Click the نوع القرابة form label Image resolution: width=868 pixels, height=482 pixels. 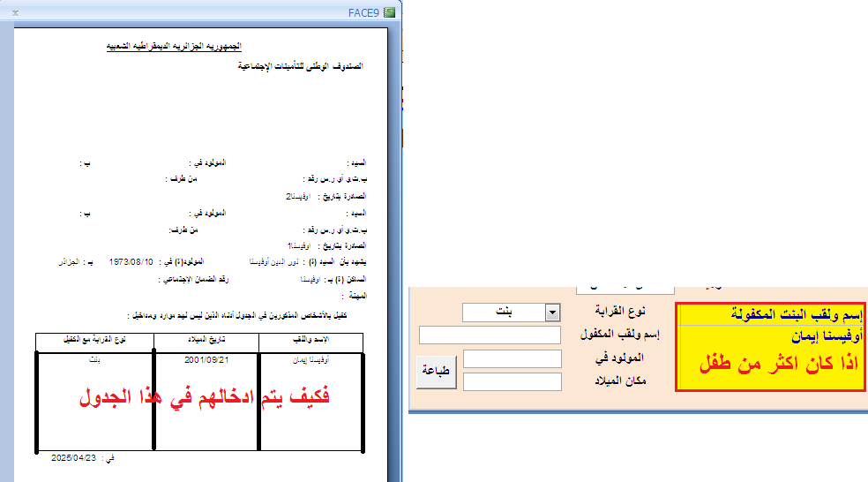click(620, 311)
